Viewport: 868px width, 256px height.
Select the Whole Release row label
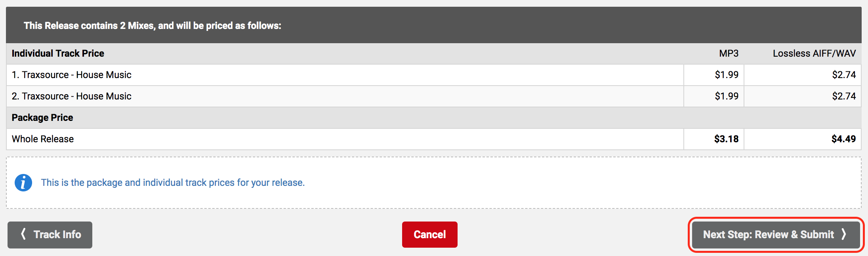[43, 139]
